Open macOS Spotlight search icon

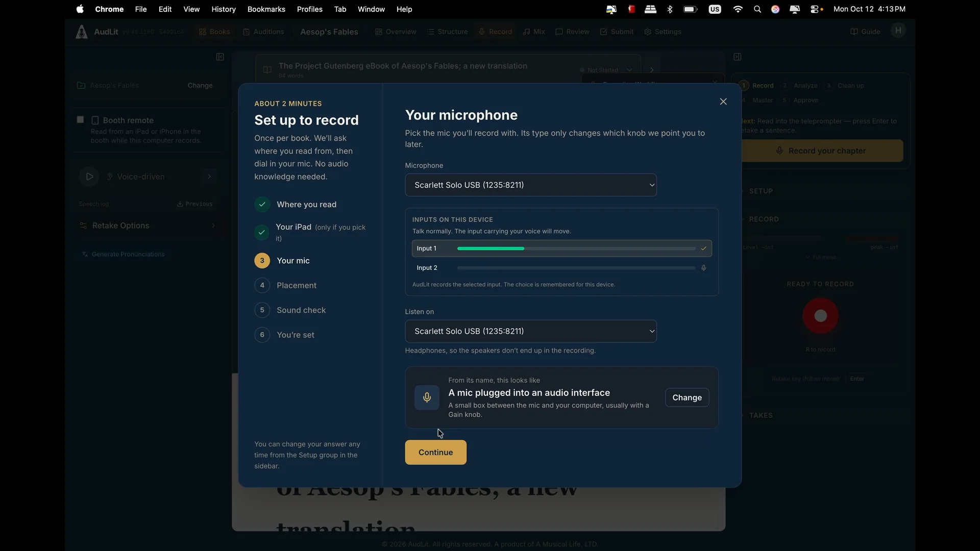click(757, 9)
